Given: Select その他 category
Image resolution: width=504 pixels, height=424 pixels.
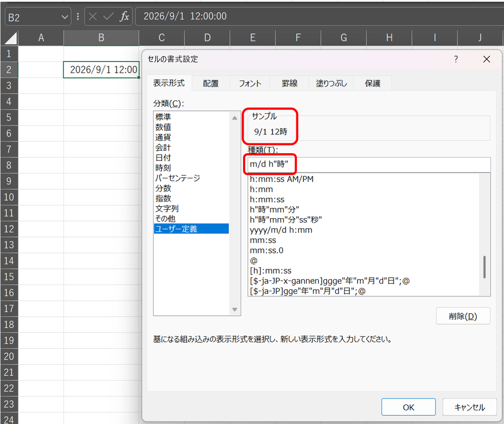Looking at the screenshot, I should pos(191,219).
